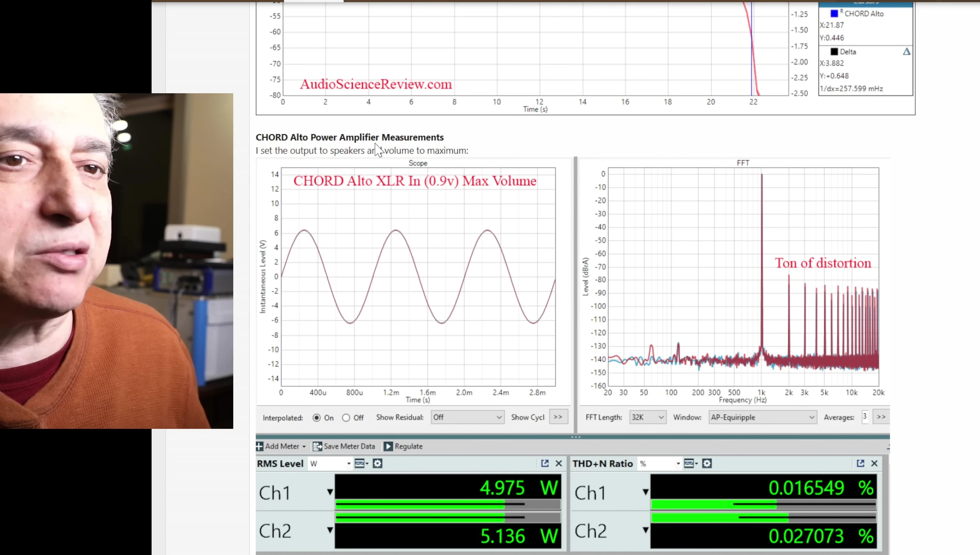Select Interpolated On radio button
980x555 pixels.
[317, 417]
